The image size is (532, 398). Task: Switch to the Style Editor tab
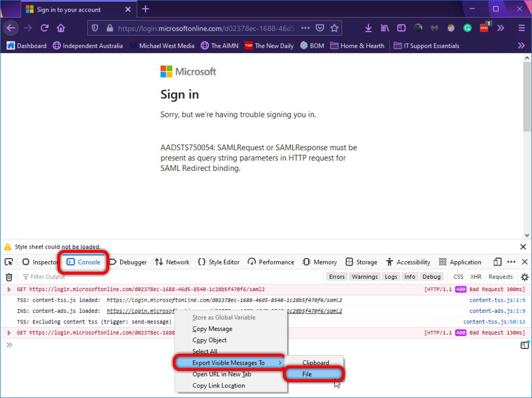pyautogui.click(x=219, y=262)
